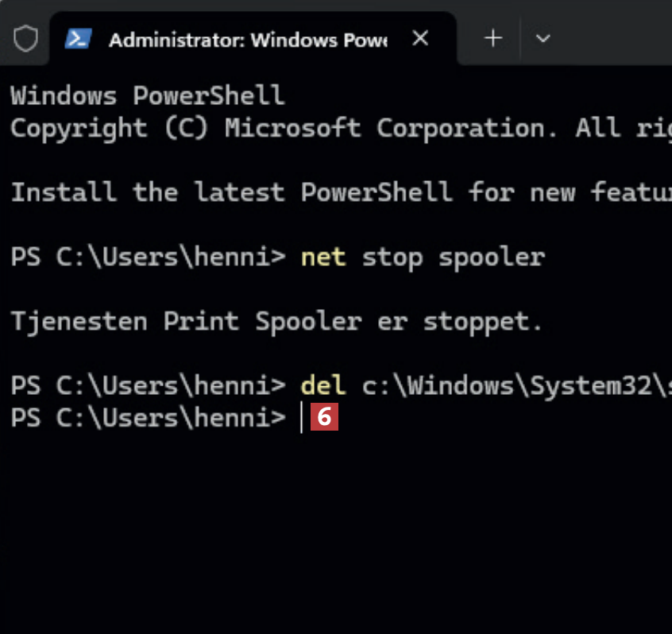The height and width of the screenshot is (634, 672).
Task: Open a new terminal tab
Action: (x=493, y=37)
